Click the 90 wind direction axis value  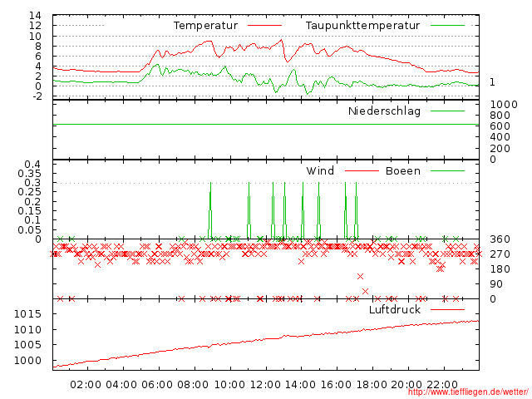coord(496,284)
